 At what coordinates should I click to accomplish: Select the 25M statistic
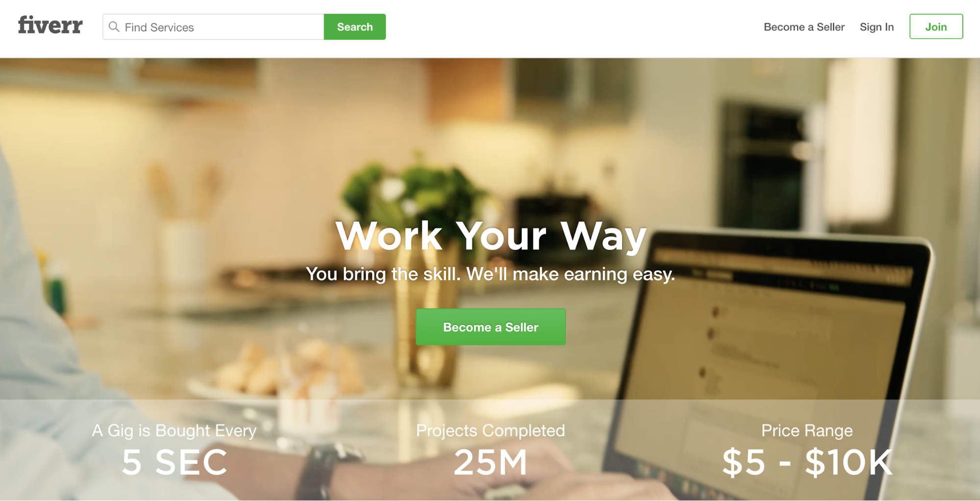(490, 462)
